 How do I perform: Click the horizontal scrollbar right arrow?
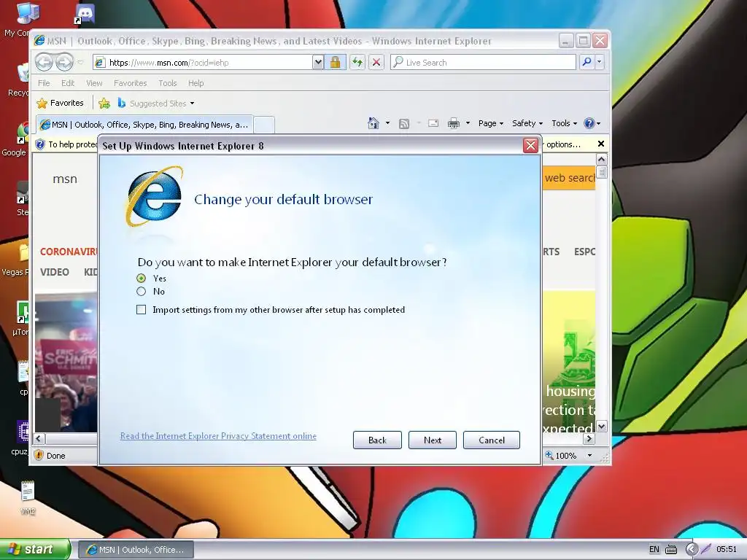click(589, 438)
